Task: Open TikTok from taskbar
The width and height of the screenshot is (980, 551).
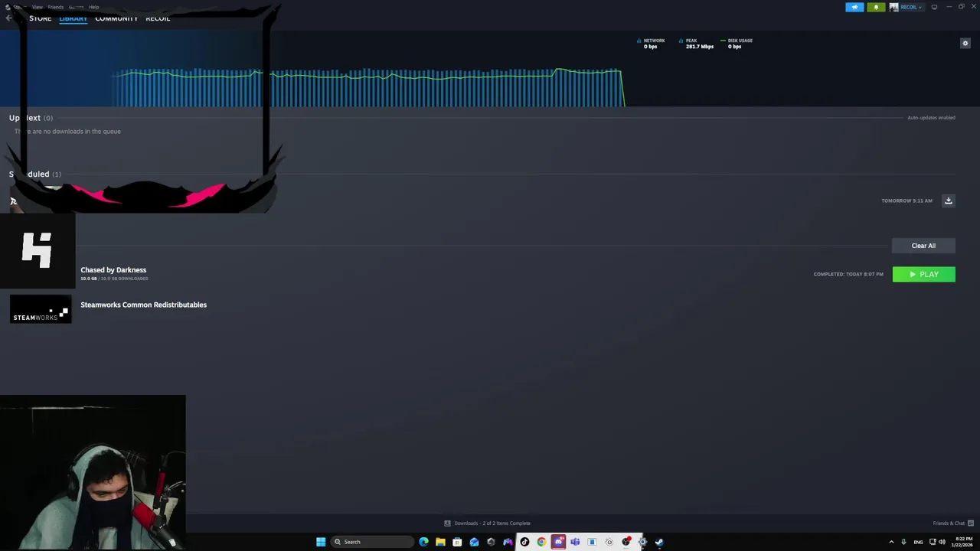Action: pyautogui.click(x=524, y=542)
